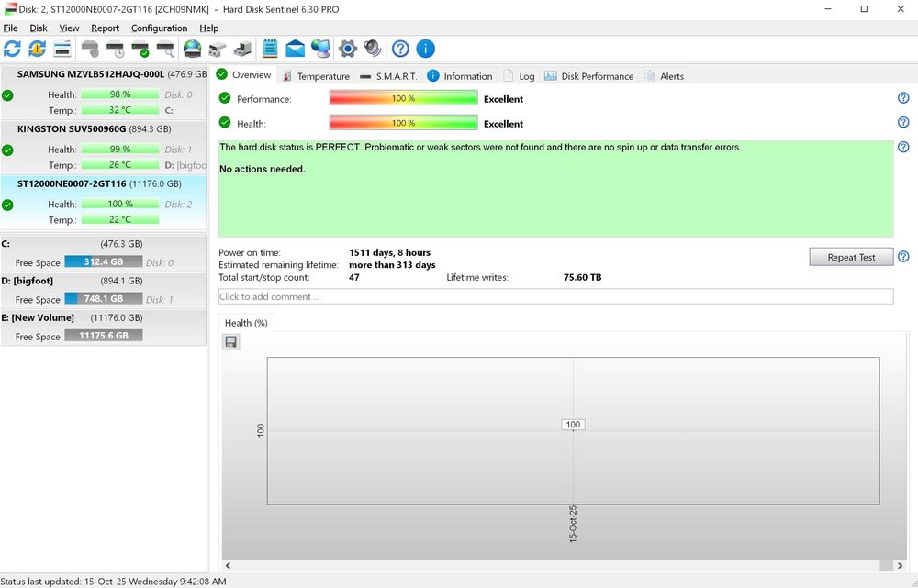
Task: Click the question mark help toolbar icon
Action: pyautogui.click(x=400, y=49)
